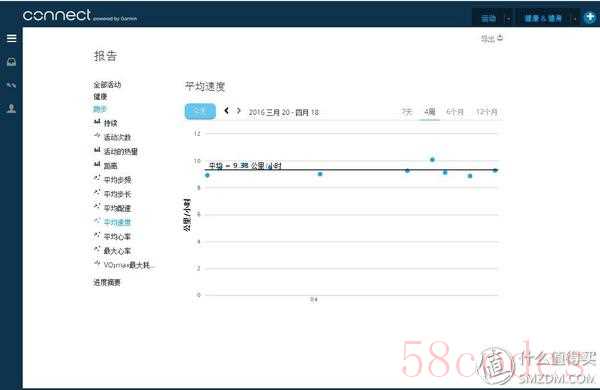Click the inbox tray sidebar icon
Viewport: 600px width, 390px height.
pos(11,61)
